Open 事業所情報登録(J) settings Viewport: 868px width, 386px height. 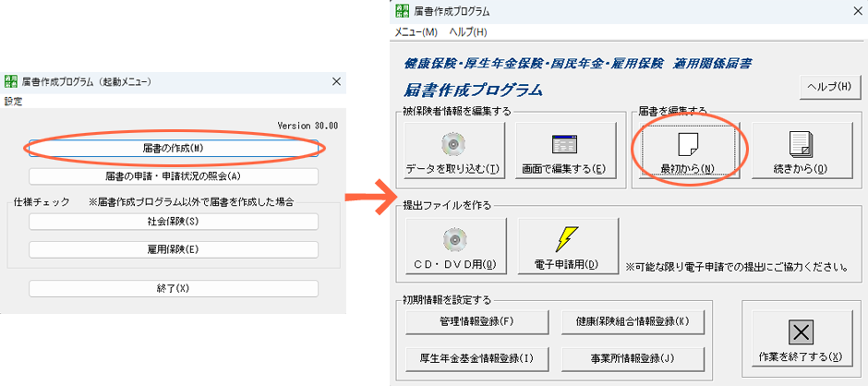[633, 358]
